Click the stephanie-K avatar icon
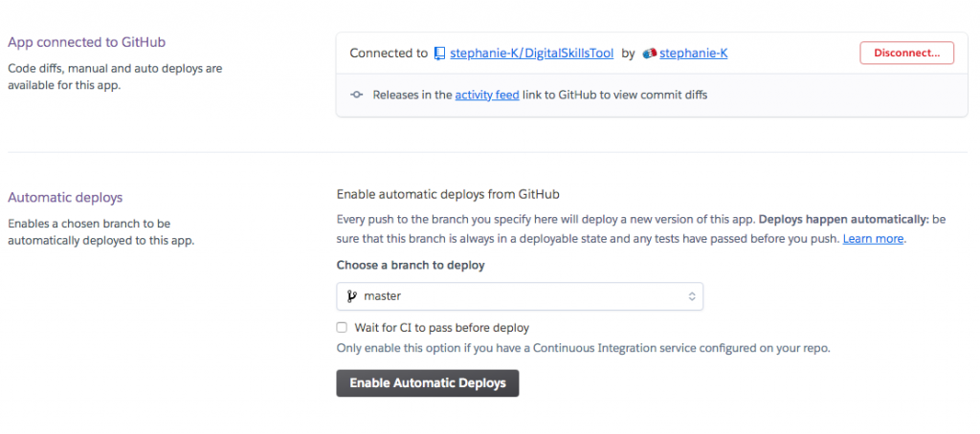 coord(650,54)
